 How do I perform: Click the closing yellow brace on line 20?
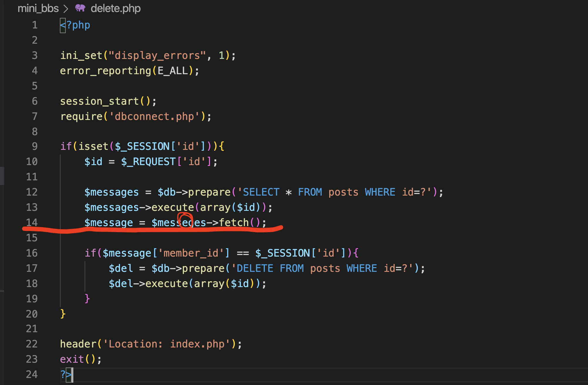point(63,314)
